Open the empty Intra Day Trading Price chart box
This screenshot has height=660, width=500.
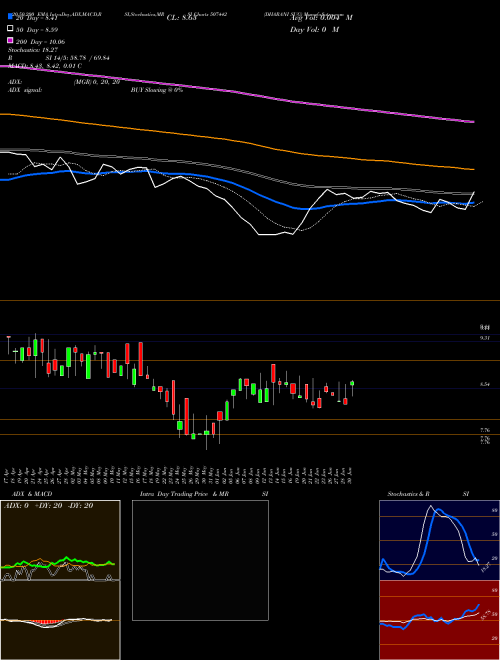pyautogui.click(x=200, y=560)
